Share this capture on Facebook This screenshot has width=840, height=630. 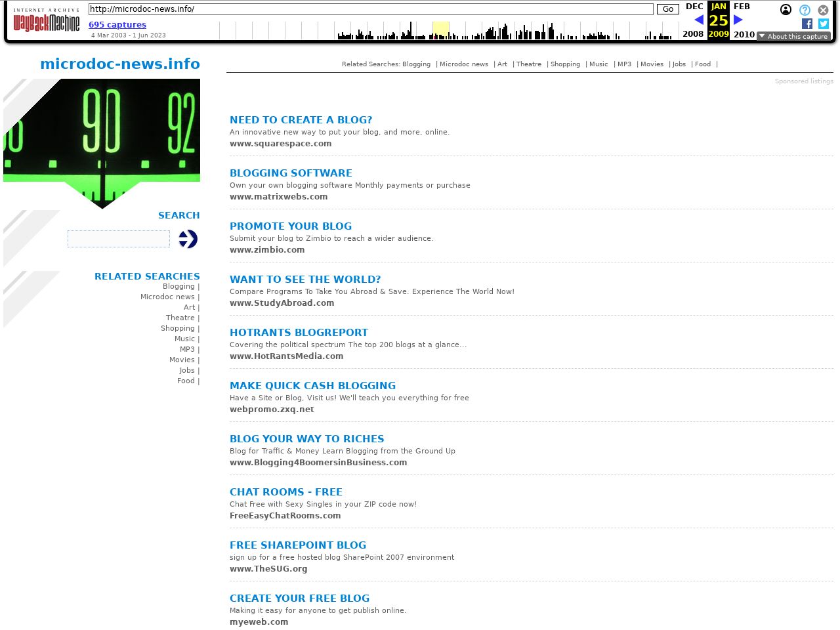[x=807, y=24]
